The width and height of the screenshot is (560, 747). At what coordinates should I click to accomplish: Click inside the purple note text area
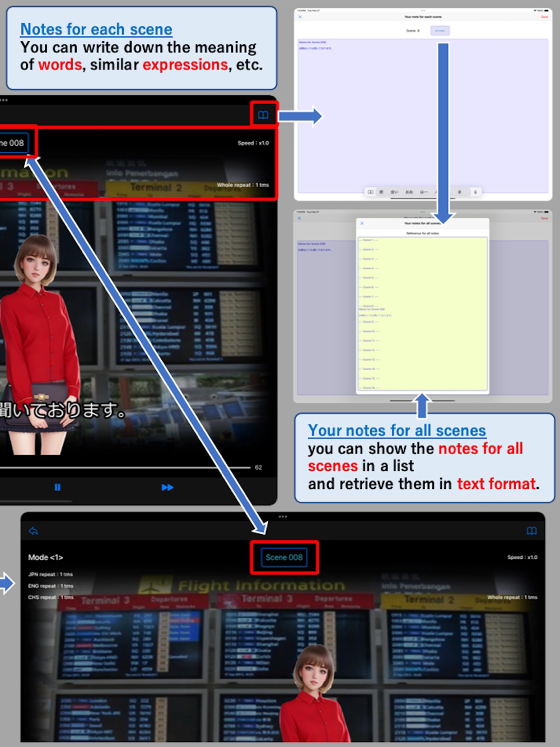[423, 116]
